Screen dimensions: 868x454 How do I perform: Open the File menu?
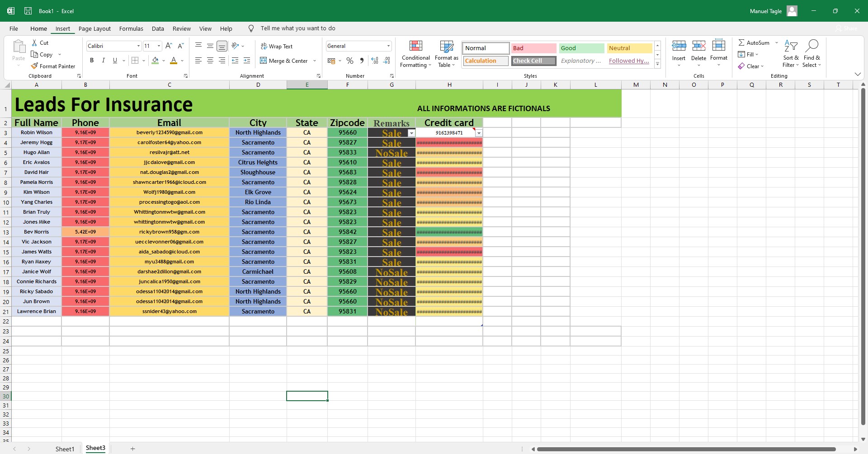pos(14,28)
